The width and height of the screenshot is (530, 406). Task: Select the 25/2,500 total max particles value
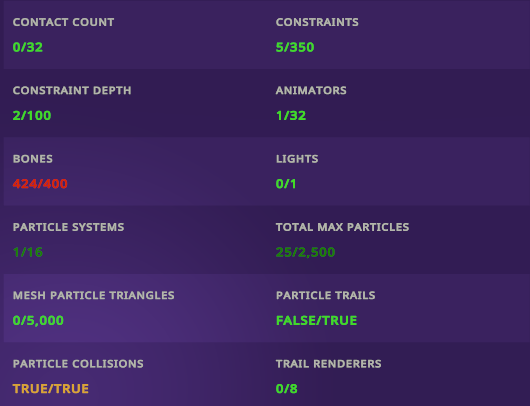305,252
